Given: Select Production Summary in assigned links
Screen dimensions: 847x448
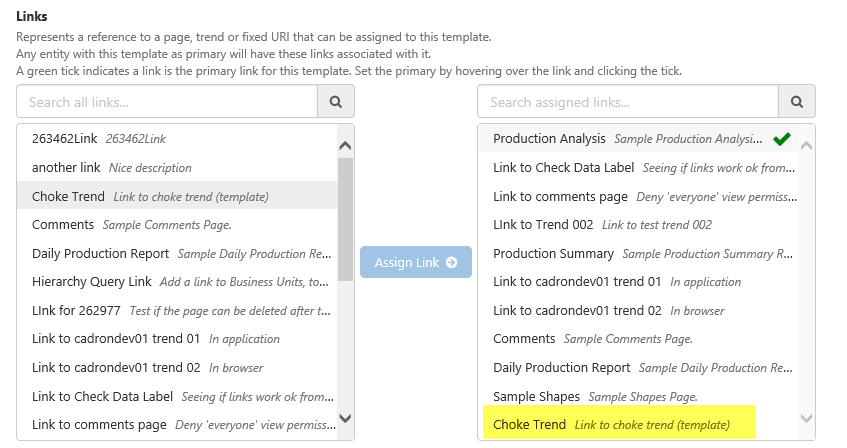Looking at the screenshot, I should [x=553, y=254].
